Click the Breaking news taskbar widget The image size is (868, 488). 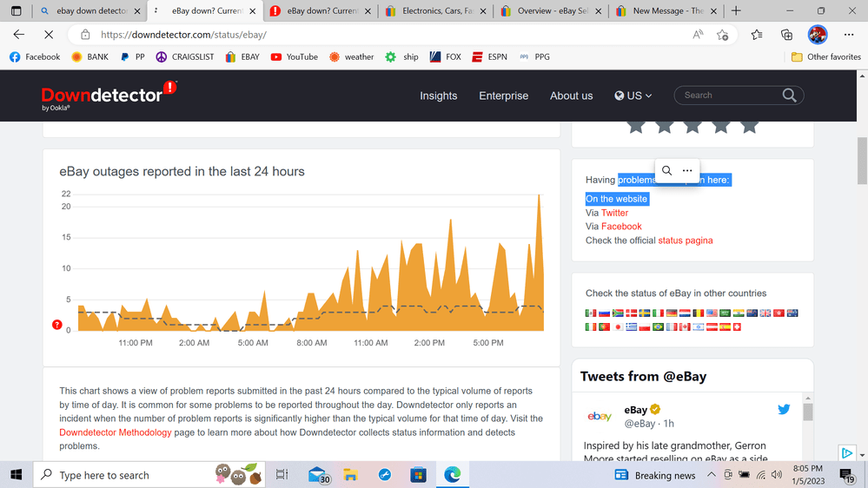655,475
